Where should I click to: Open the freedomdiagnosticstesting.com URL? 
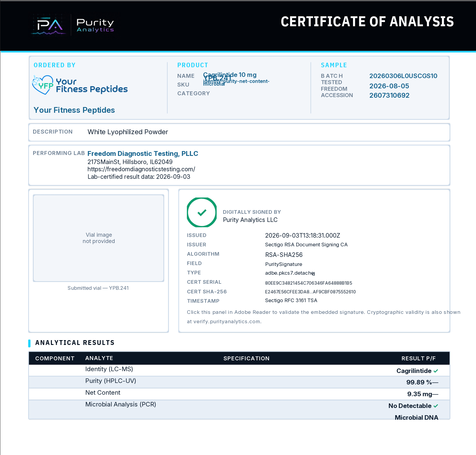point(141,169)
